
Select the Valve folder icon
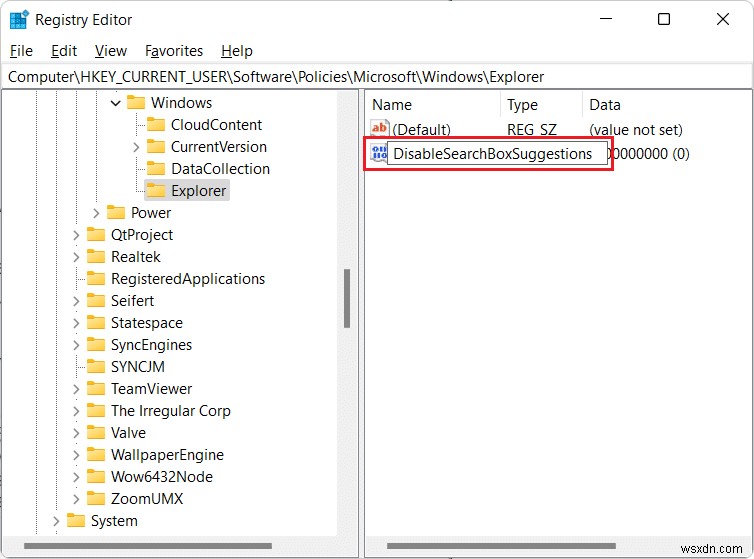96,432
